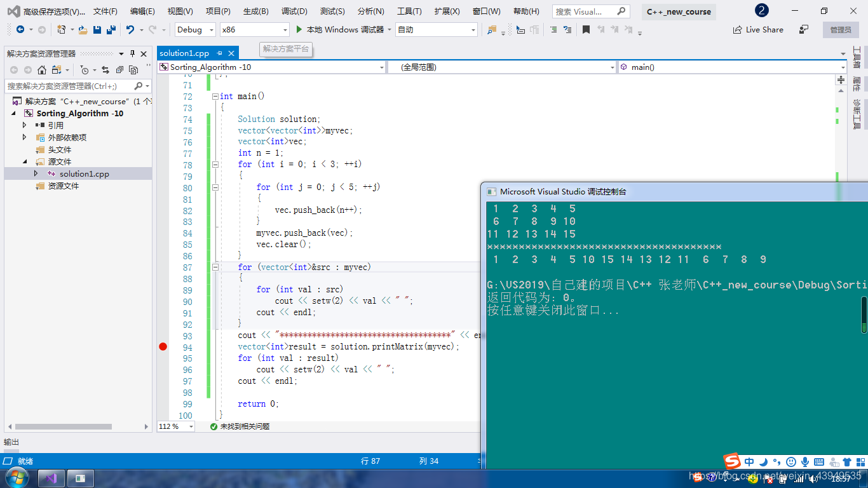Toggle the breakpoint on line 94
This screenshot has width=868, height=488.
point(163,346)
